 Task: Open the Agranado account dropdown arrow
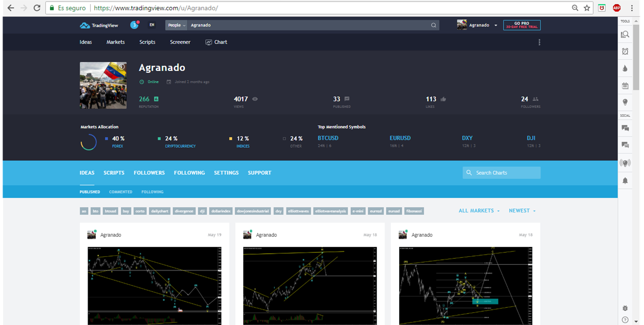(496, 25)
